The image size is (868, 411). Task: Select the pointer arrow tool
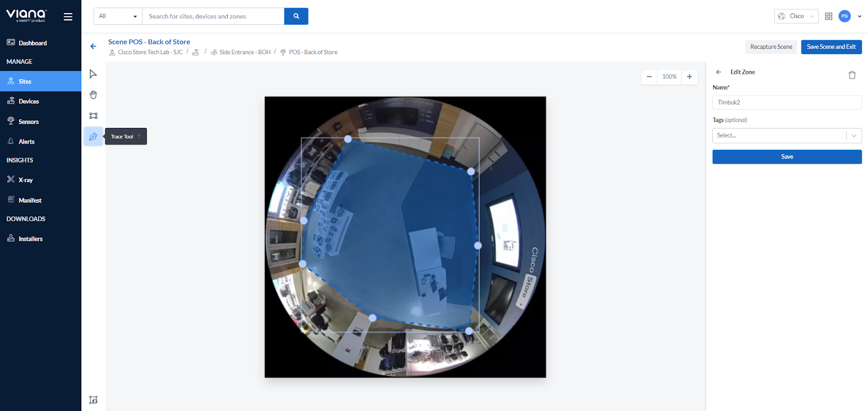tap(93, 74)
